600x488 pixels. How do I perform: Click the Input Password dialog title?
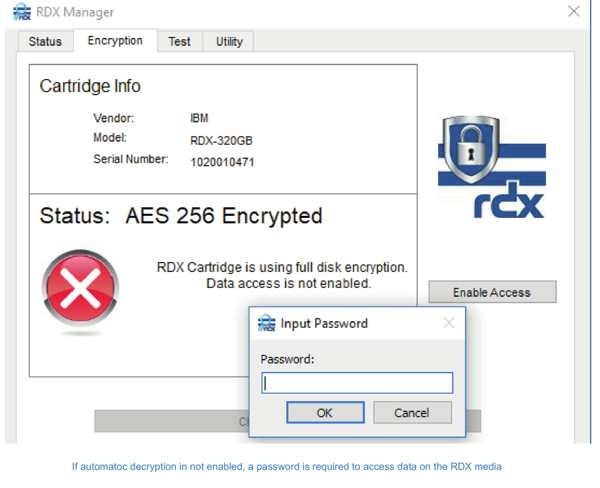[x=324, y=323]
